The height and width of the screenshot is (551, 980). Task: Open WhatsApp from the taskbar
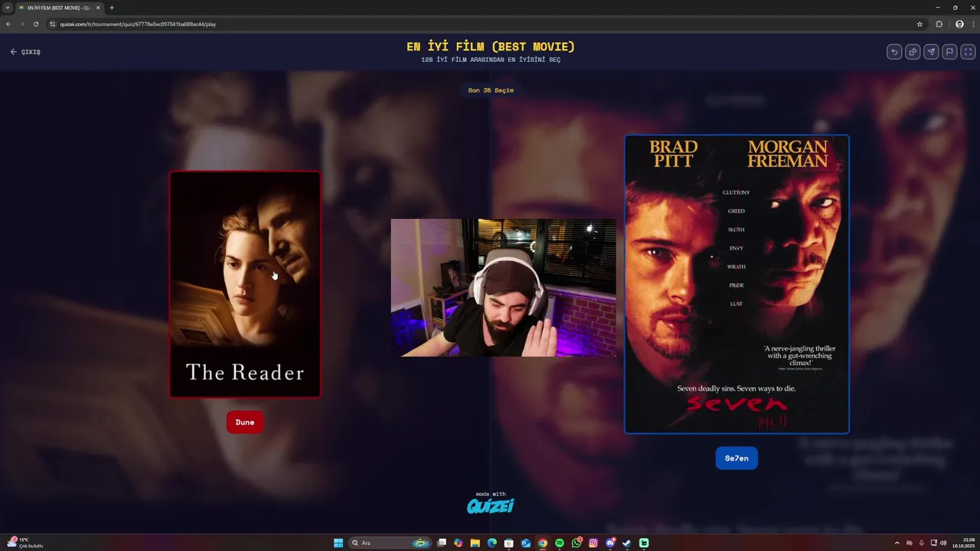[x=577, y=543]
